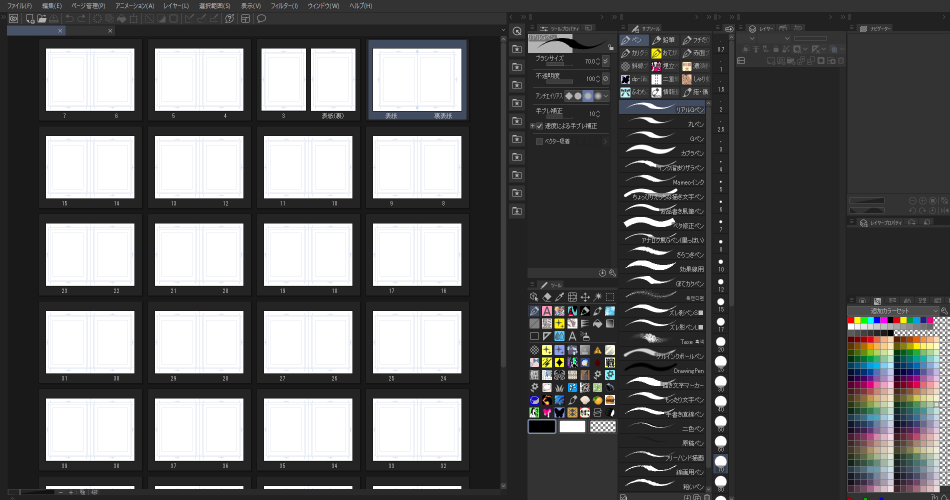
Task: Choose the Move layer tool
Action: pyautogui.click(x=584, y=297)
